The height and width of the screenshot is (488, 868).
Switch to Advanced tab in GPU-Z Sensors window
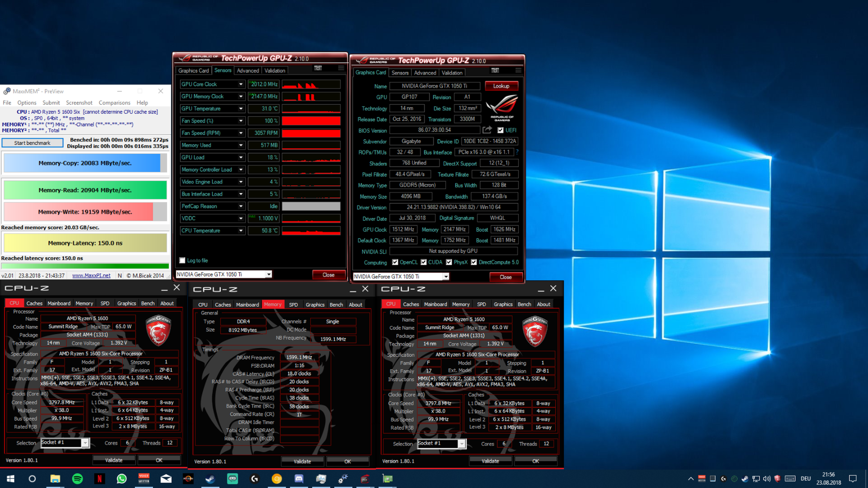point(248,70)
